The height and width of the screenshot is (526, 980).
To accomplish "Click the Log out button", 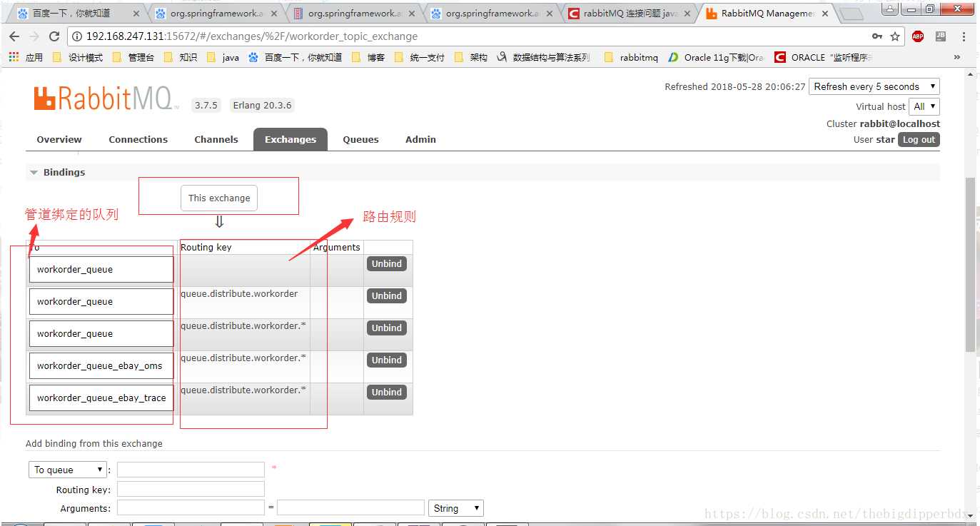I will point(919,140).
